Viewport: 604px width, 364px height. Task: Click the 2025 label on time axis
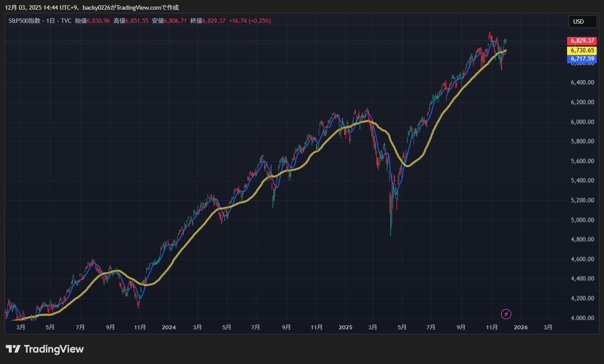tap(346, 327)
